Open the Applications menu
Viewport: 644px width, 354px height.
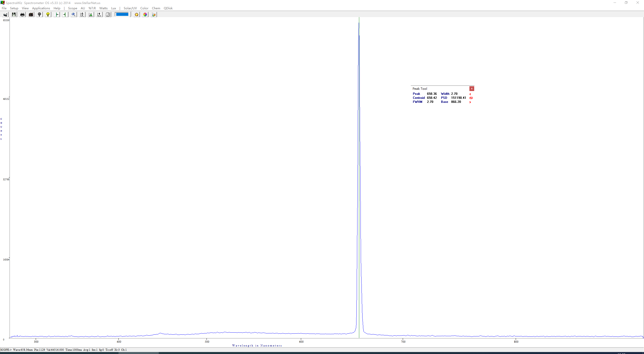coord(41,8)
